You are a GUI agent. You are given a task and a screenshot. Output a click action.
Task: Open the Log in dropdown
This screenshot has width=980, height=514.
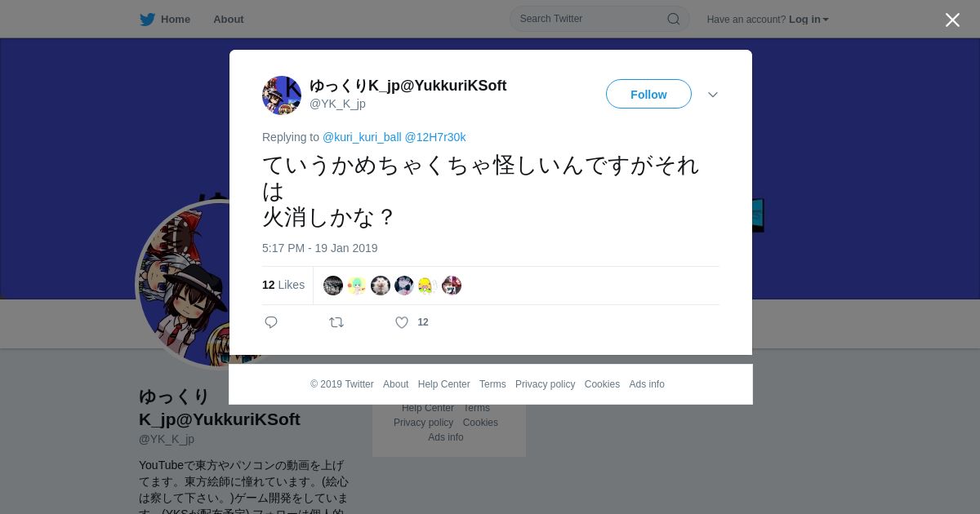tap(808, 20)
